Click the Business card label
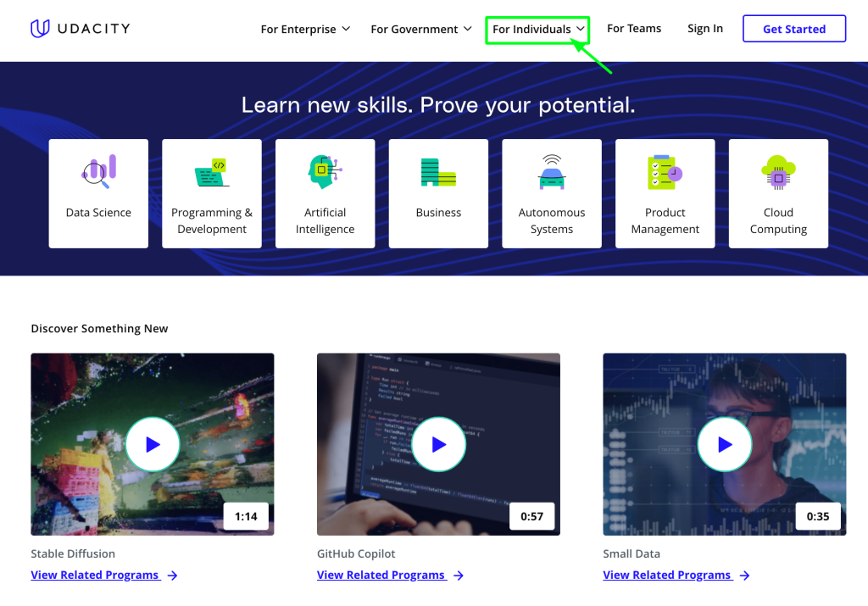This screenshot has width=868, height=606. [438, 213]
